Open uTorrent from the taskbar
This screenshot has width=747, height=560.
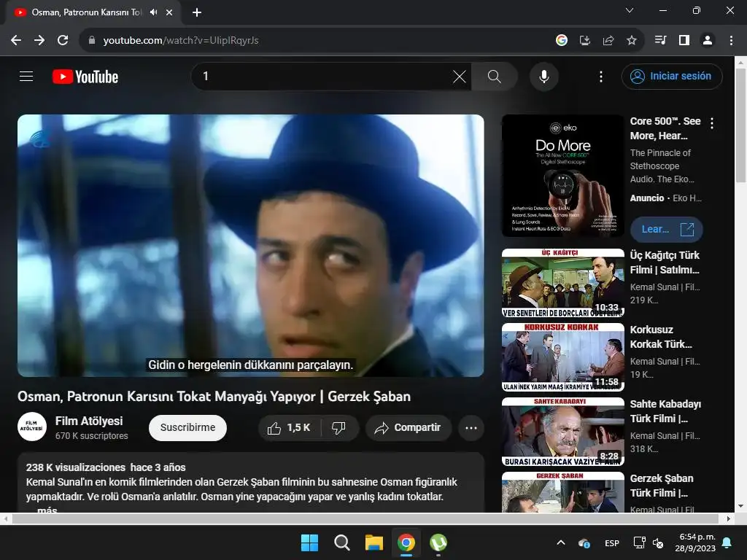[438, 542]
